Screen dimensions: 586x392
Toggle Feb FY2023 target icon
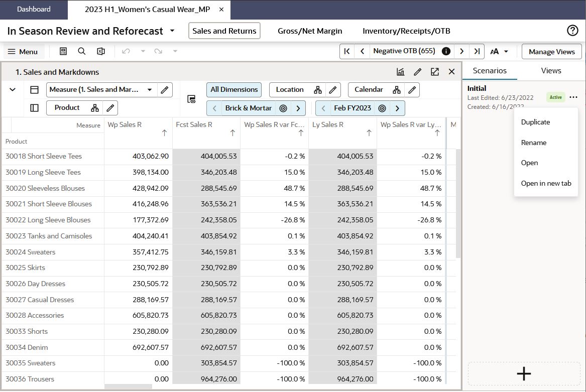(382, 108)
